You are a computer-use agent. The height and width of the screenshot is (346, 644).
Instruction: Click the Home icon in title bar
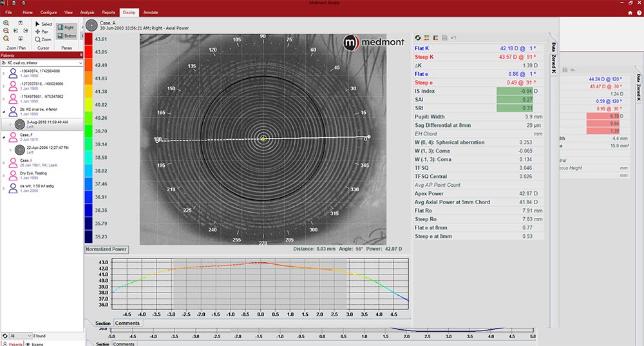630,13
